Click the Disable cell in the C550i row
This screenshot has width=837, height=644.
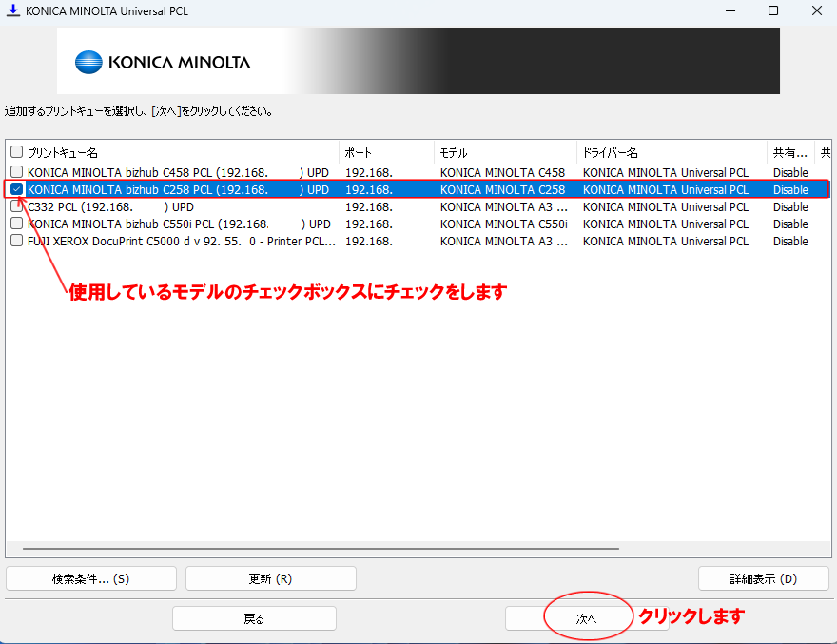tap(790, 224)
